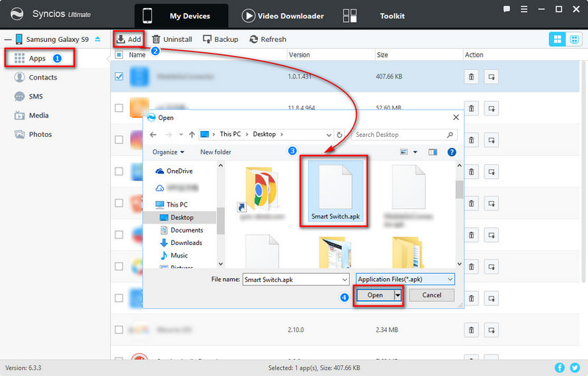This screenshot has height=376, width=588.
Task: Open the Twitter icon in status bar
Action: tap(575, 368)
